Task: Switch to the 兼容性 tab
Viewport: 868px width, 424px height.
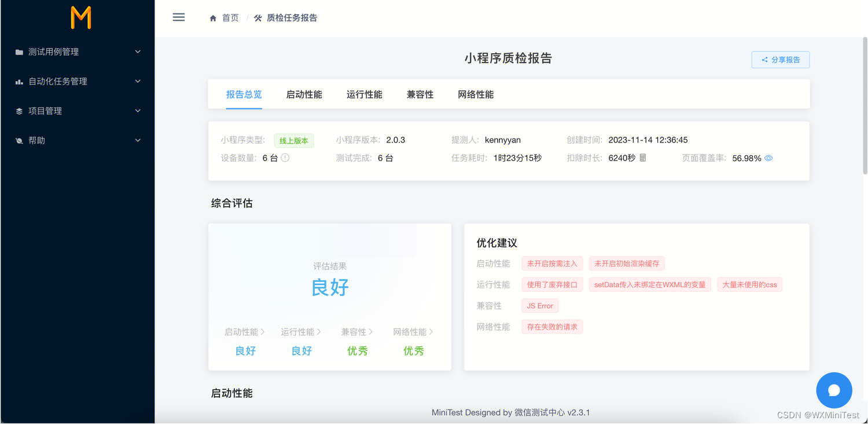Action: point(420,94)
